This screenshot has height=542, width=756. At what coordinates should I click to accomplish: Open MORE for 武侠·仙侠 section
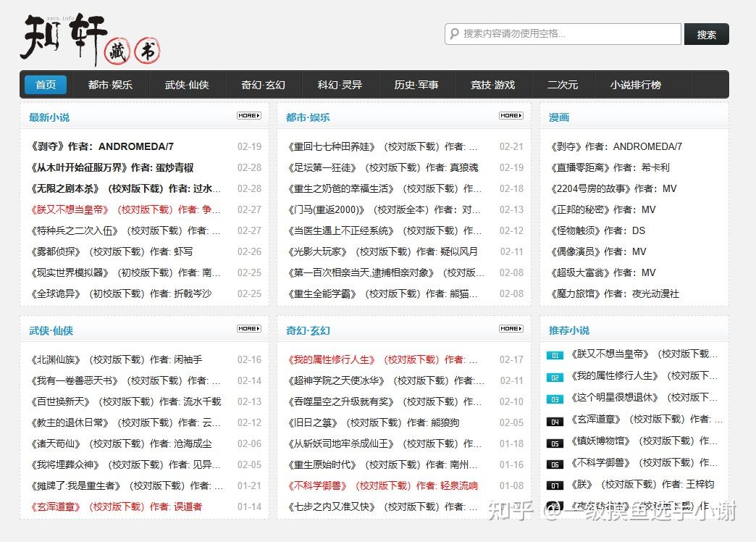249,329
